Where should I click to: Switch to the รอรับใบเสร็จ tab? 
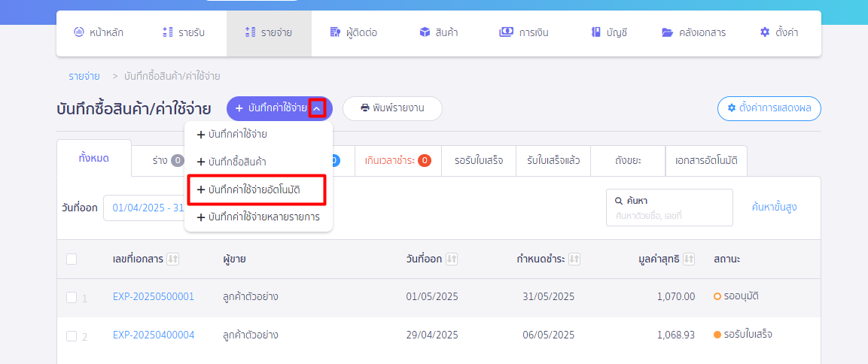click(x=478, y=161)
